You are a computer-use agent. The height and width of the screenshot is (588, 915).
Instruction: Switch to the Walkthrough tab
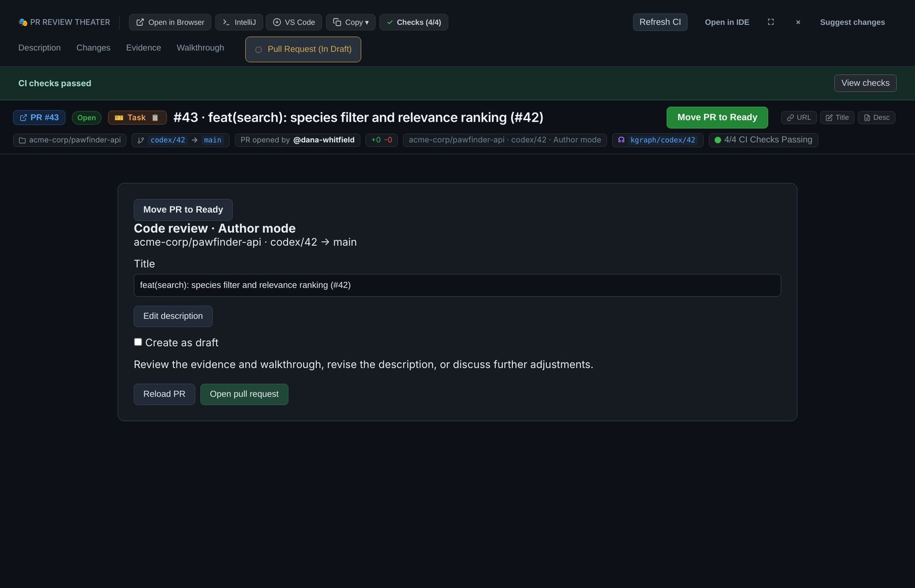pyautogui.click(x=200, y=48)
